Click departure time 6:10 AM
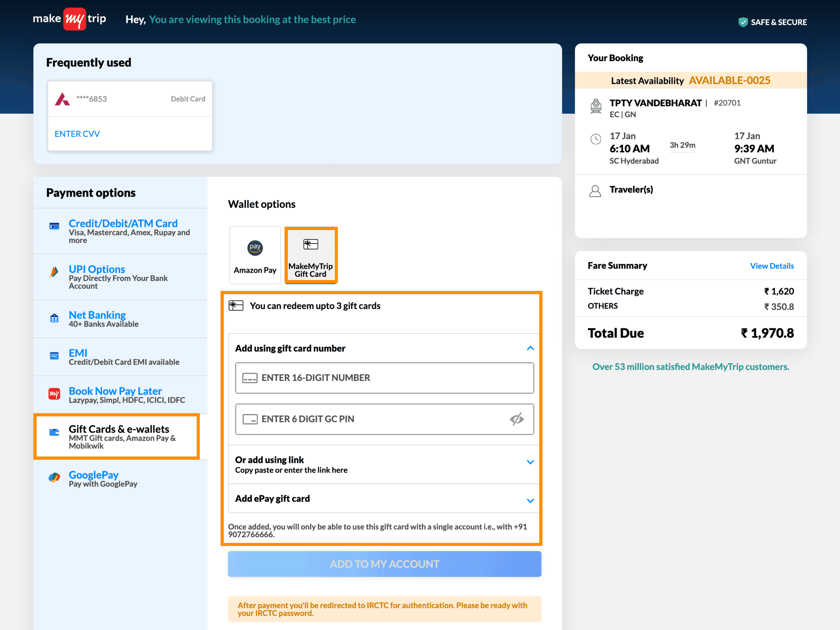 point(630,149)
